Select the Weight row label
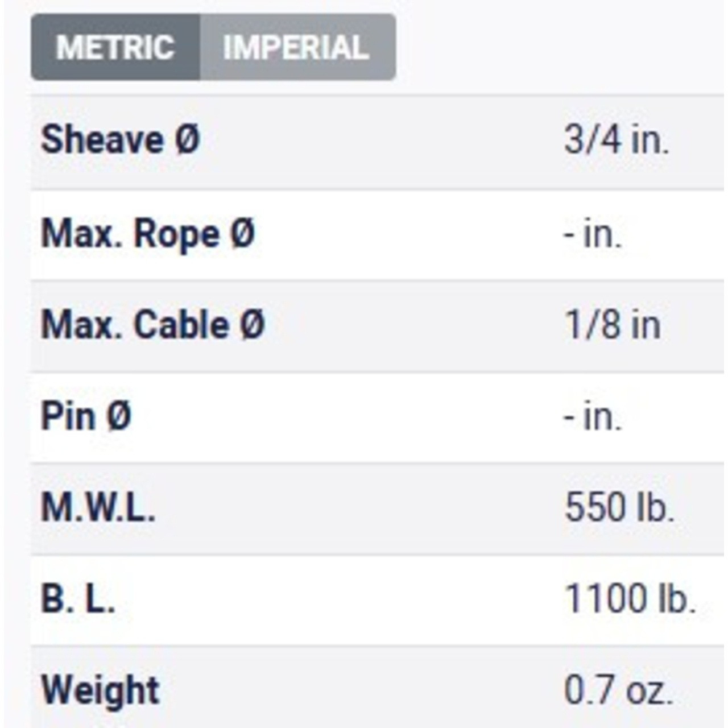728x728 pixels. point(100,690)
